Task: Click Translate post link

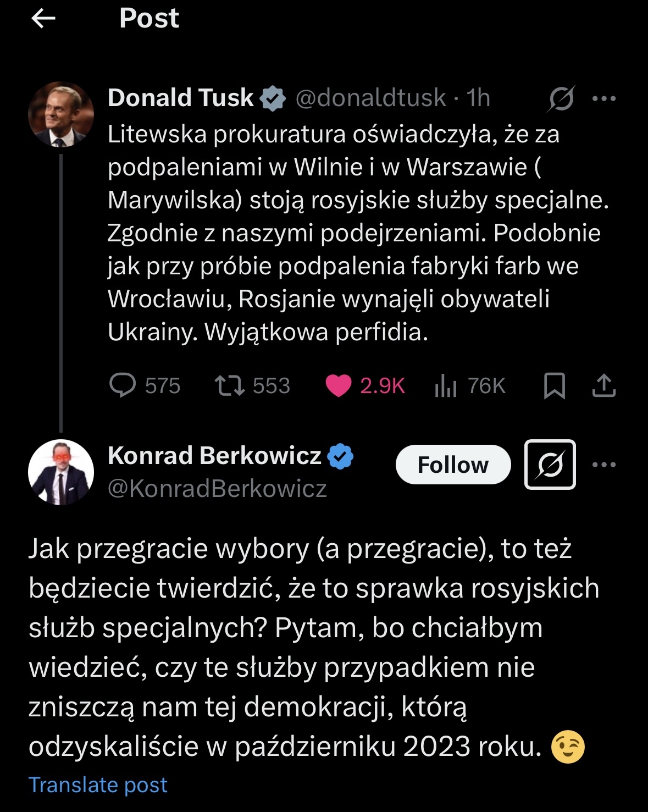Action: 98,785
